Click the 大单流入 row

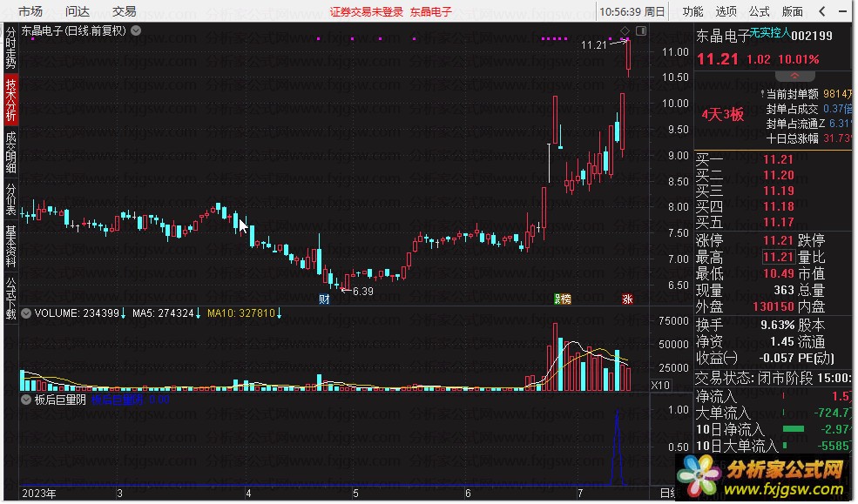(774, 413)
